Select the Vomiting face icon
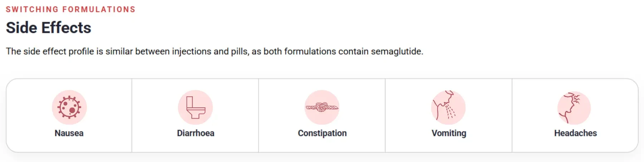 point(448,107)
